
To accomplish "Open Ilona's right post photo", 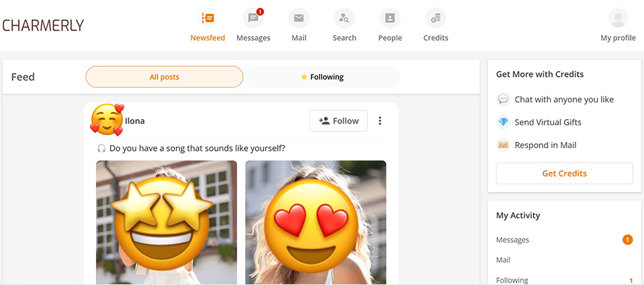I will click(316, 221).
